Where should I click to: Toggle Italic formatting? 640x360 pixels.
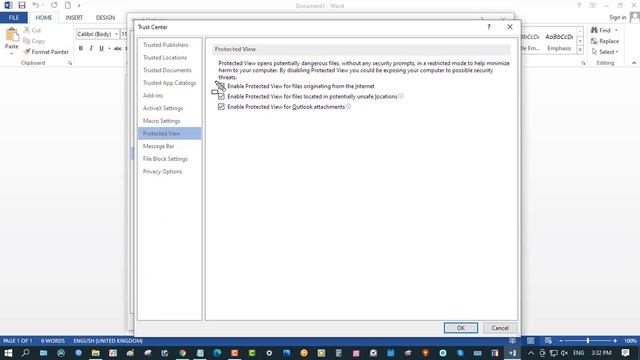pyautogui.click(x=91, y=48)
